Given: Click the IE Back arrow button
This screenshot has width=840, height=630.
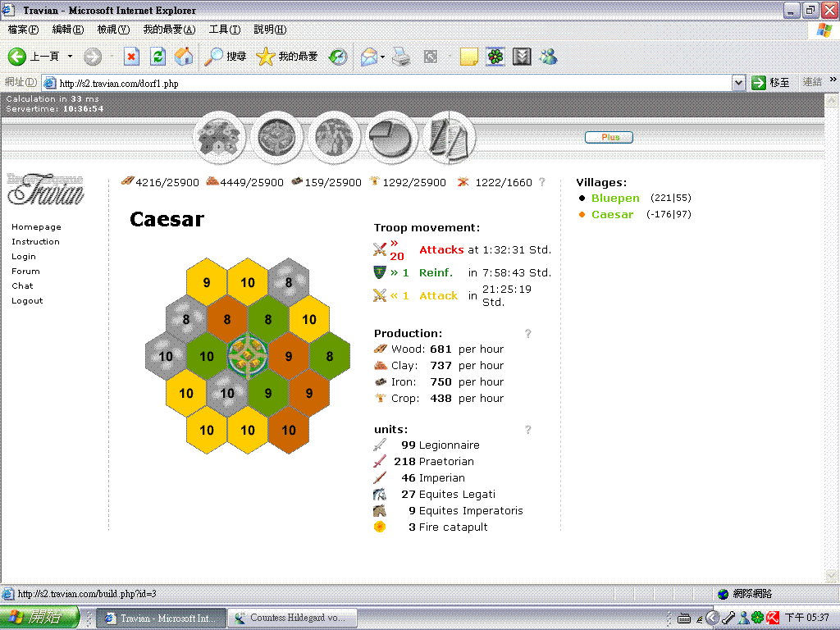Looking at the screenshot, I should click(x=17, y=57).
